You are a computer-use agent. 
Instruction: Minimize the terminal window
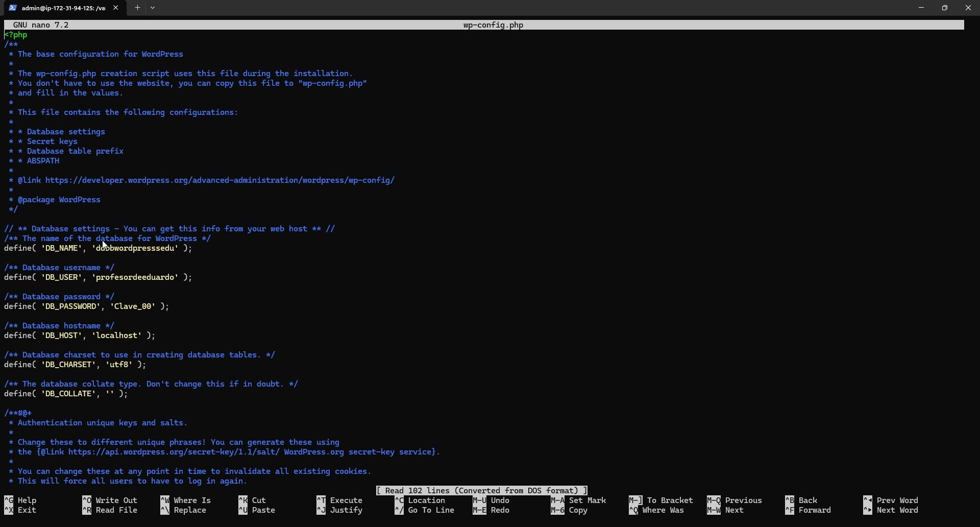point(921,8)
